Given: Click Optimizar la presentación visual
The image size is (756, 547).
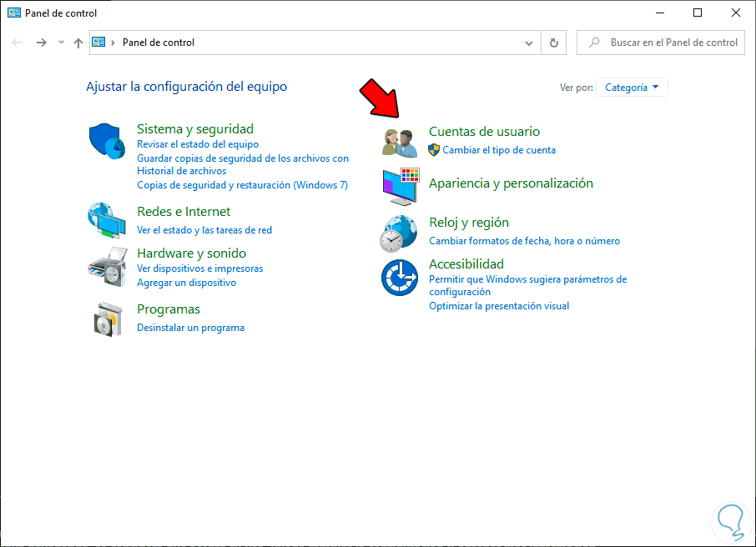Looking at the screenshot, I should (499, 306).
